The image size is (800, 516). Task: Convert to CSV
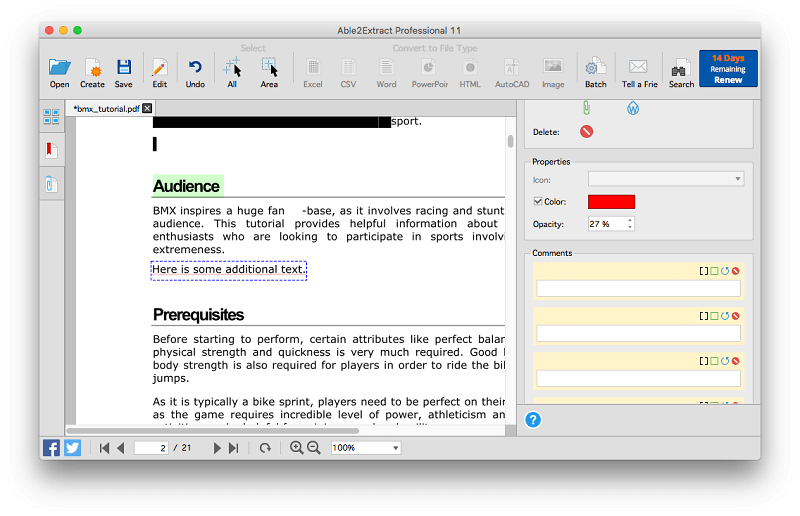pos(348,72)
